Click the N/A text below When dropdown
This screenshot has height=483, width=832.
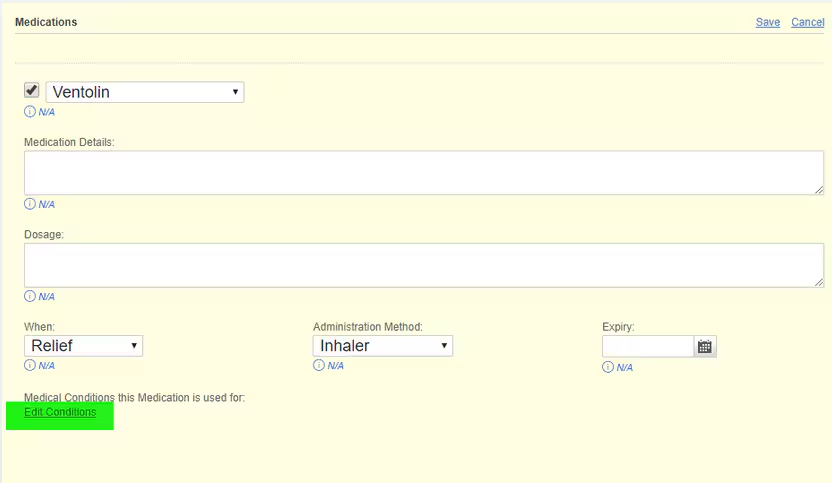(x=46, y=366)
